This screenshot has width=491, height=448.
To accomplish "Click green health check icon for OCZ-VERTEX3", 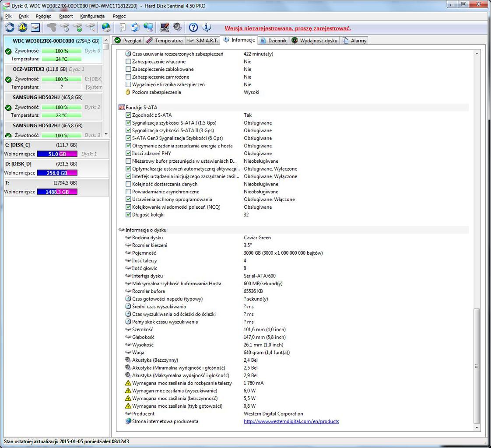I will (x=8, y=80).
